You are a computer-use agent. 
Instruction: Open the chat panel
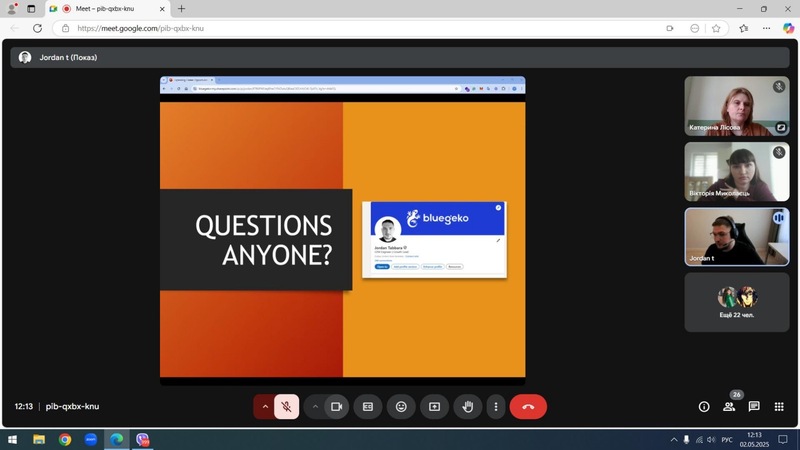[754, 407]
